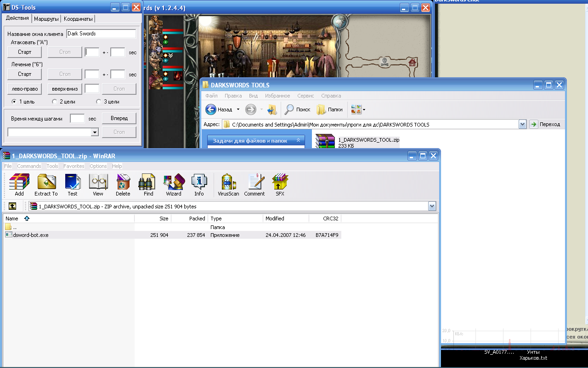This screenshot has height=368, width=588.
Task: Open Explorer Избранное menu
Action: 277,96
